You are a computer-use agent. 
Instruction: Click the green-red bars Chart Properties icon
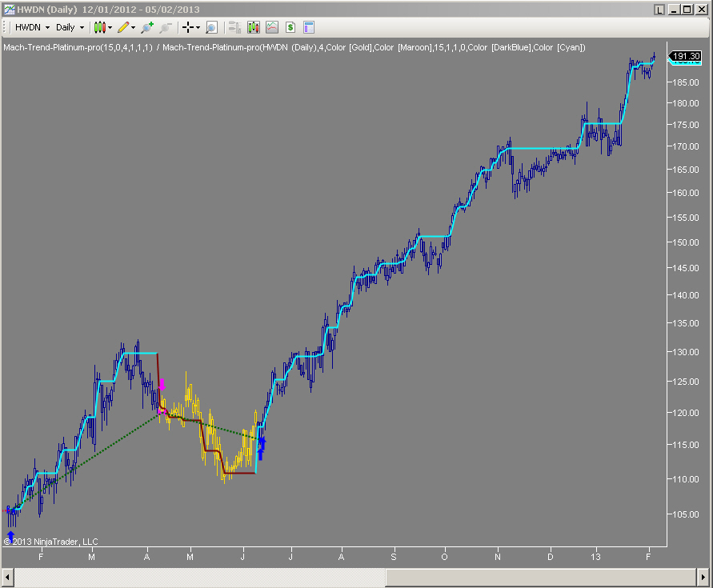coord(253,26)
